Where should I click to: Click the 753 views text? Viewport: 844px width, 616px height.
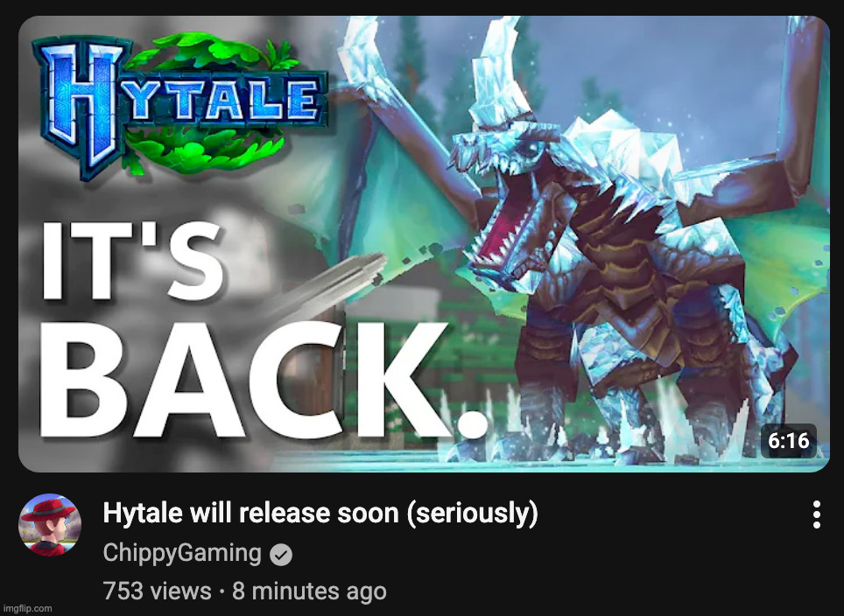coord(157,591)
